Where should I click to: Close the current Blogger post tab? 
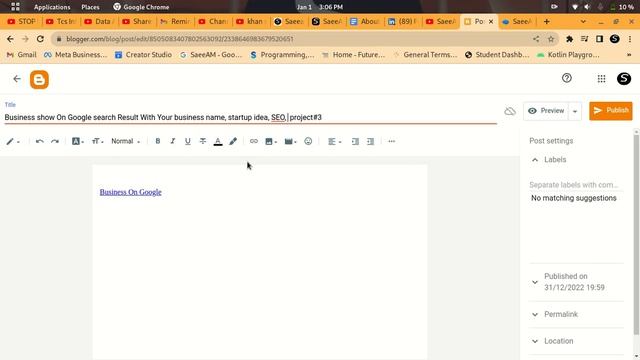point(491,21)
